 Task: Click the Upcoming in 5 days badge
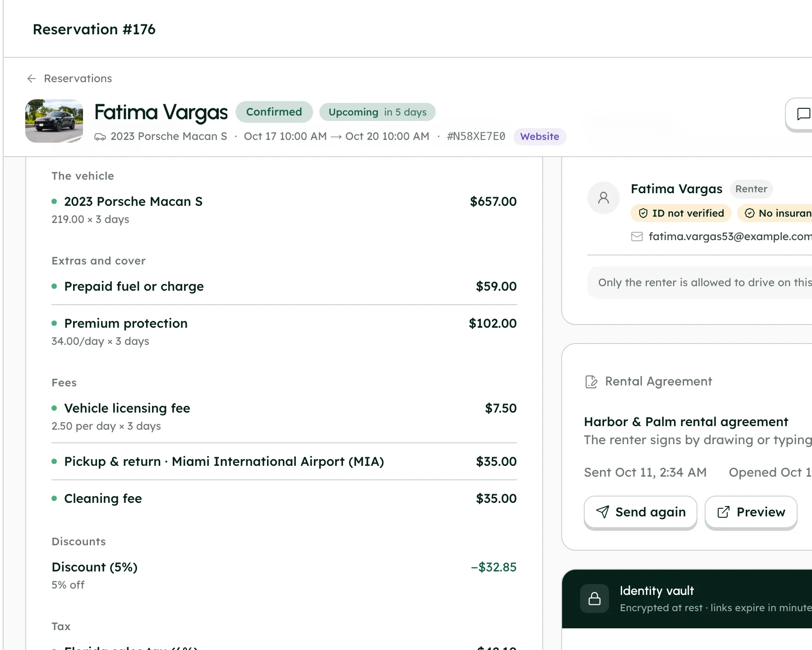click(x=377, y=112)
